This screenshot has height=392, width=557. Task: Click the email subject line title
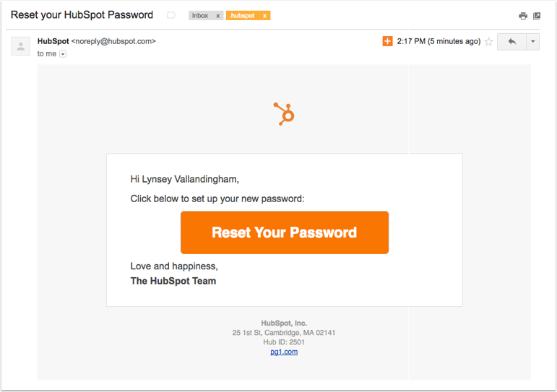click(82, 14)
